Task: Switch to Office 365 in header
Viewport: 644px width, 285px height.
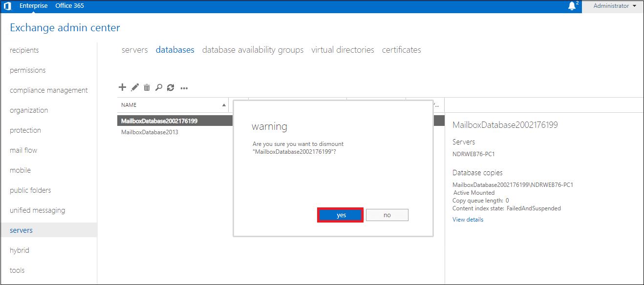Action: (x=70, y=6)
